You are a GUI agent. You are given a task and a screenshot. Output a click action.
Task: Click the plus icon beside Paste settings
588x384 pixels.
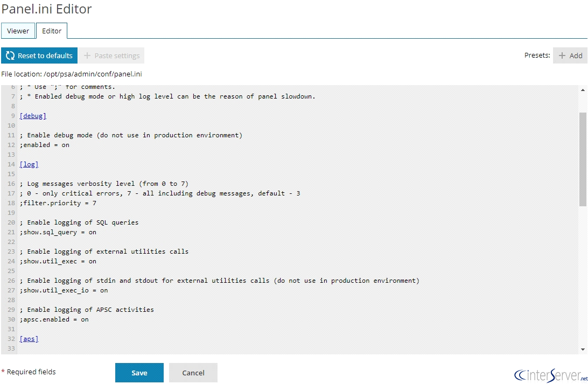[x=87, y=55]
